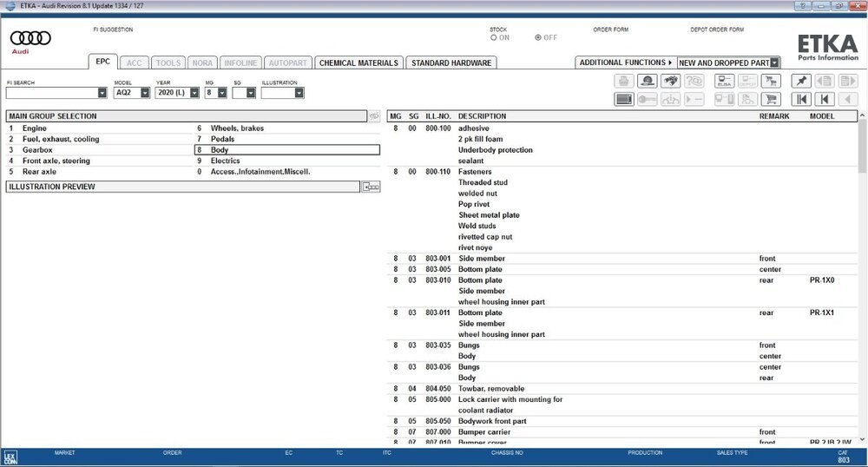Select the 803-001 Side member row
The image size is (868, 467).
[x=622, y=259]
